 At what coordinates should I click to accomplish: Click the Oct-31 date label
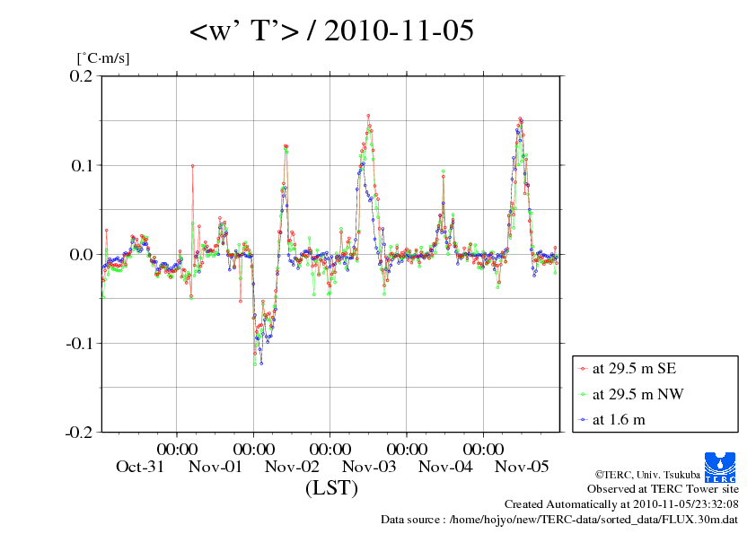point(140,467)
